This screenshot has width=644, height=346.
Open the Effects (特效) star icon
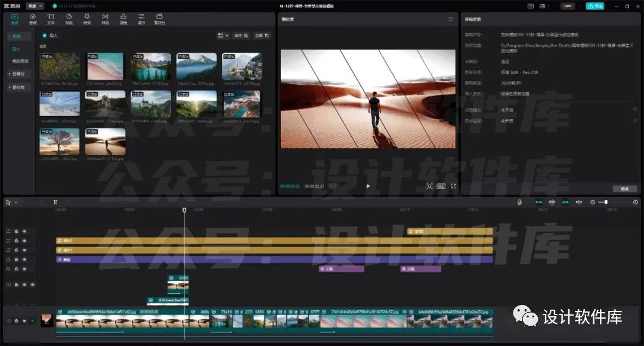point(87,19)
